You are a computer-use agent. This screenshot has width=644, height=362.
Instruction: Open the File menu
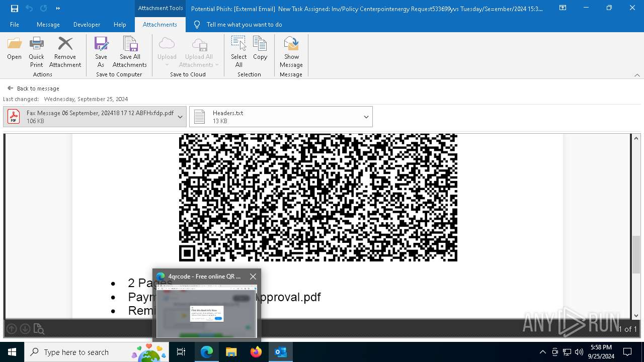click(15, 25)
